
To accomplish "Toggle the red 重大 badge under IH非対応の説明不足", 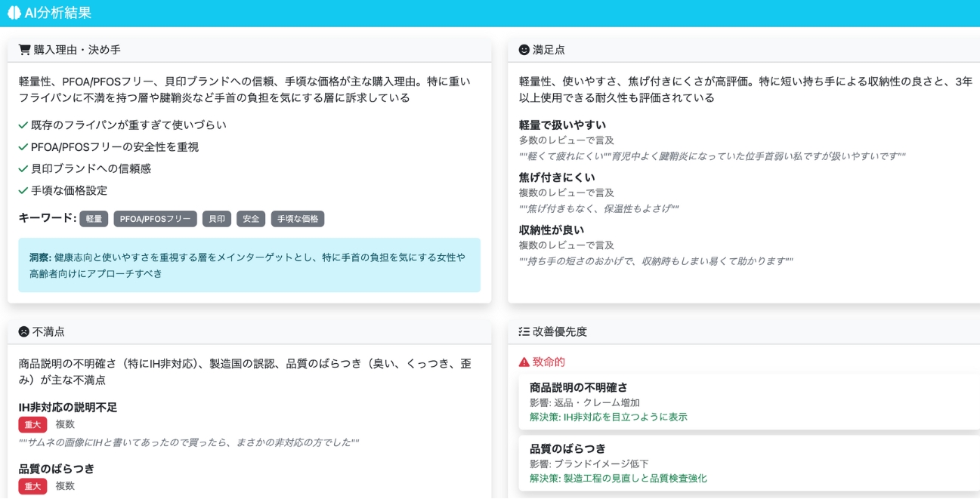I will click(x=32, y=425).
